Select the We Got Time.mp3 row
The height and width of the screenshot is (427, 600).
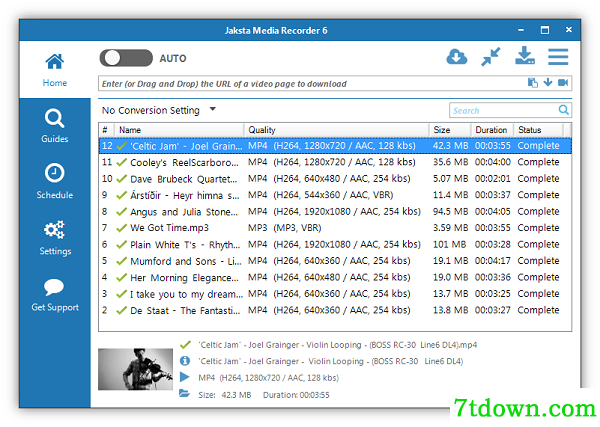335,228
